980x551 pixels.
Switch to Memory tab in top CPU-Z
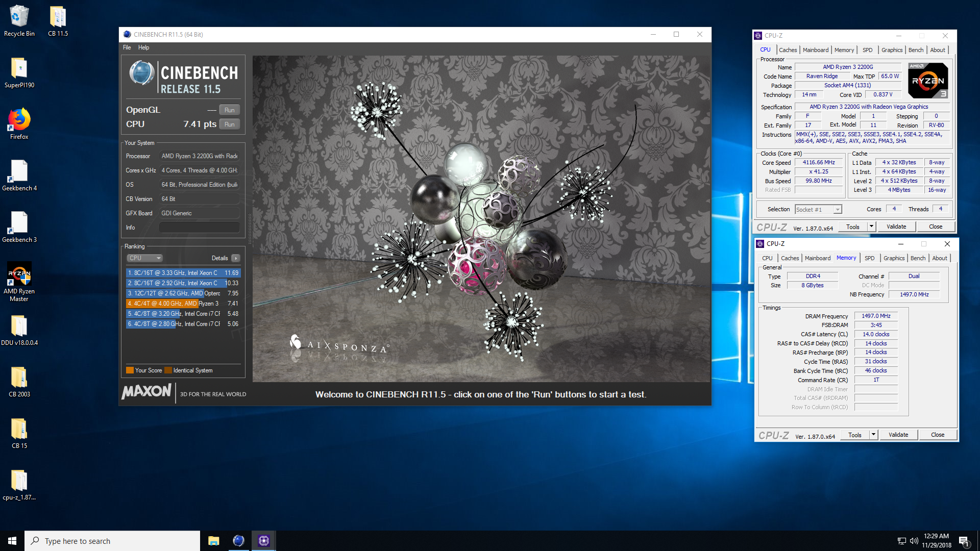[844, 50]
